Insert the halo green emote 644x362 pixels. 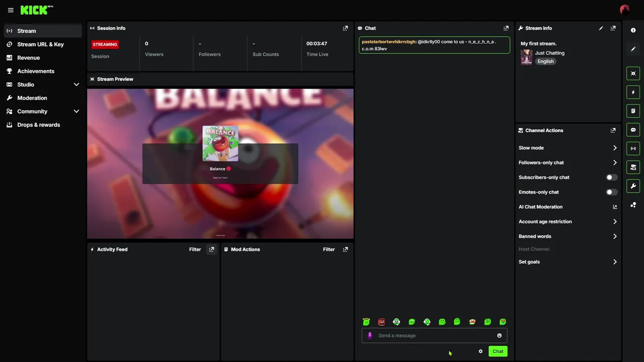(x=366, y=322)
